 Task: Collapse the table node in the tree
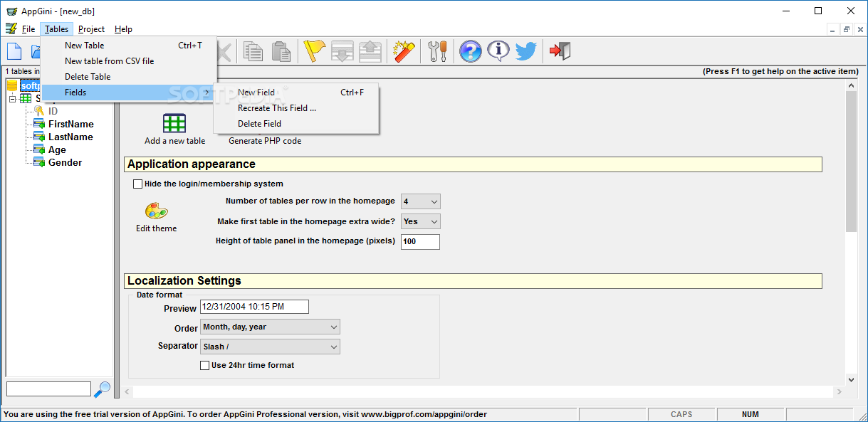[x=12, y=99]
